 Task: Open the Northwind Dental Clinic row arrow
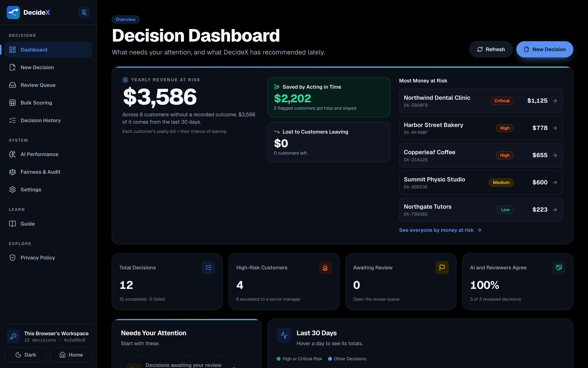(x=555, y=101)
